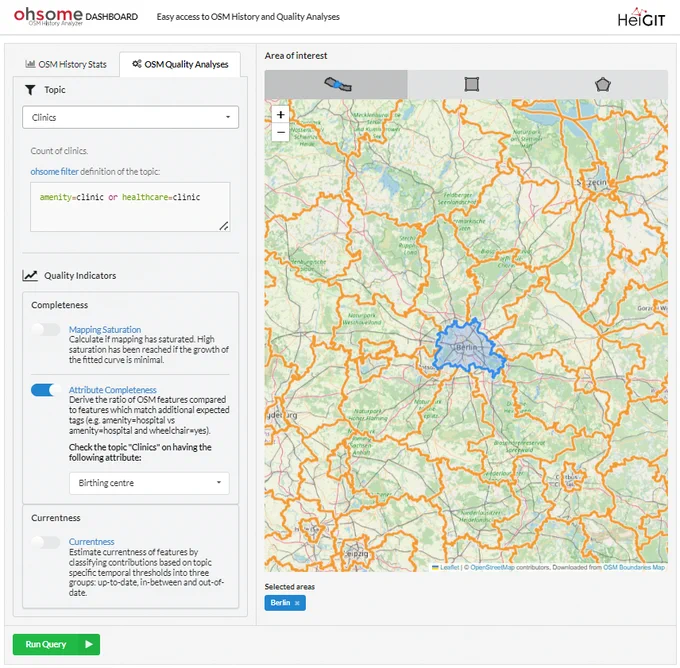Open the Currentness indicator link
Screen dimensions: 680x668
pos(92,542)
